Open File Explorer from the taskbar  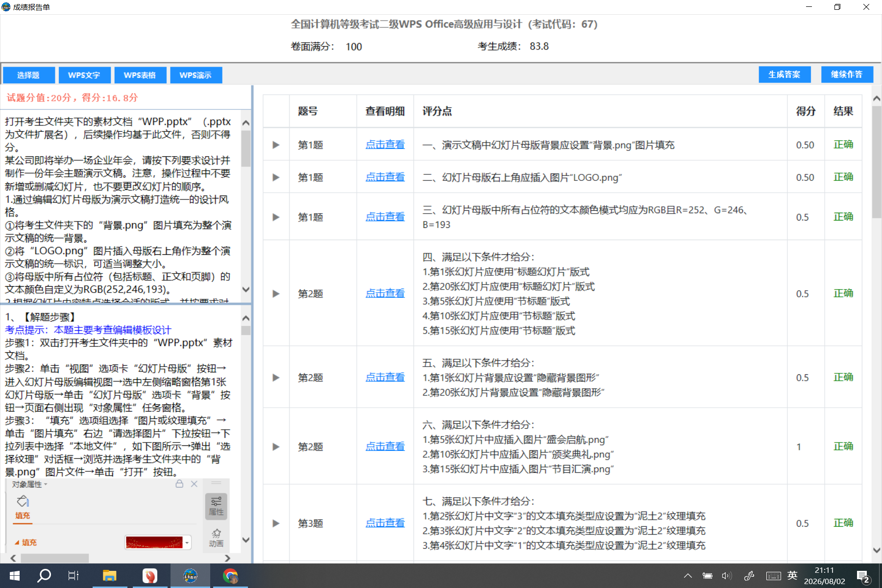109,576
